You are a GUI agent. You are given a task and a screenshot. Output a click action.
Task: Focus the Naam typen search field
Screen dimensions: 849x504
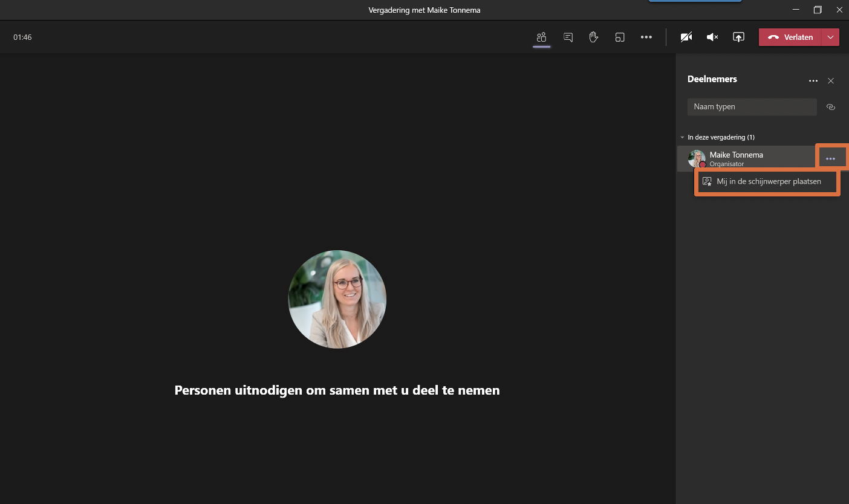[752, 107]
